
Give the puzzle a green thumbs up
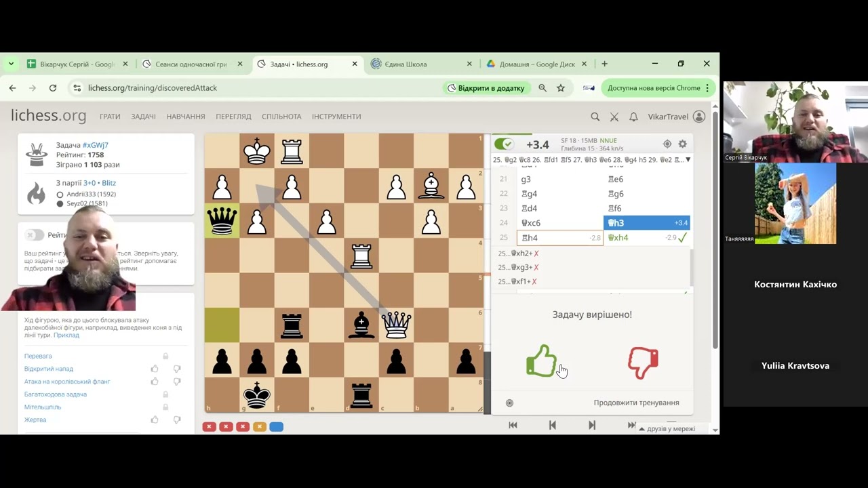541,361
